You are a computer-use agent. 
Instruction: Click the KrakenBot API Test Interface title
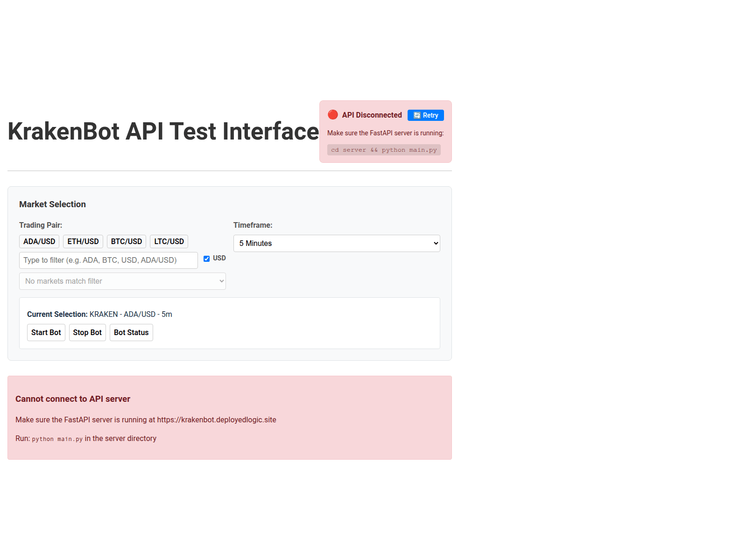(163, 131)
